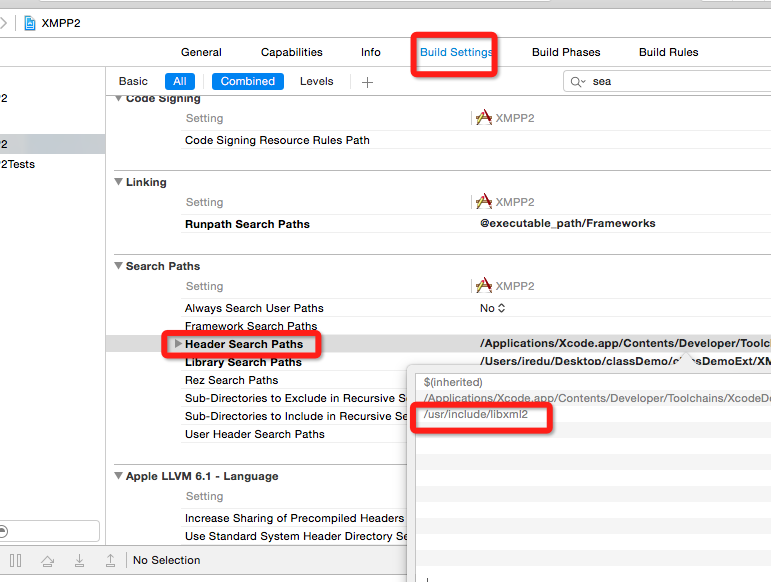Select the Framework Search Paths row
This screenshot has height=582, width=771.
pos(251,326)
